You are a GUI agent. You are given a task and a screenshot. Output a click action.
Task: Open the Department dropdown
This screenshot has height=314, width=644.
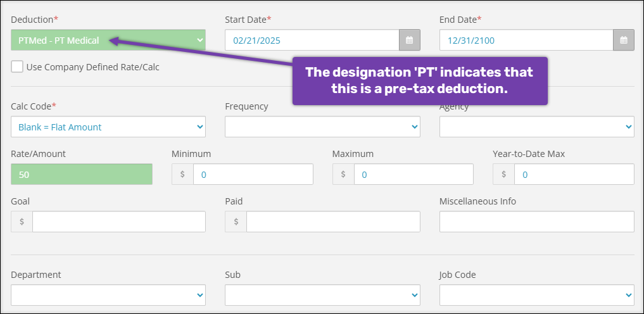108,295
